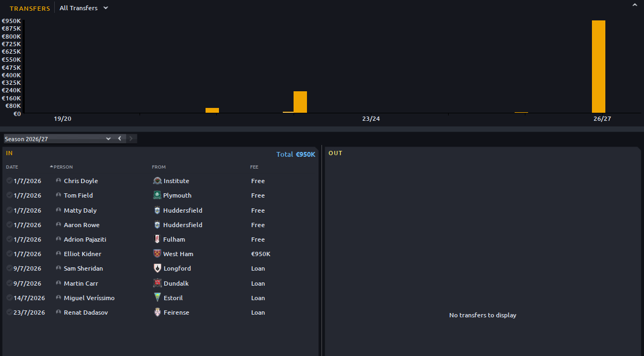The image size is (644, 356).
Task: Open the Fulham club link
Action: click(x=174, y=239)
